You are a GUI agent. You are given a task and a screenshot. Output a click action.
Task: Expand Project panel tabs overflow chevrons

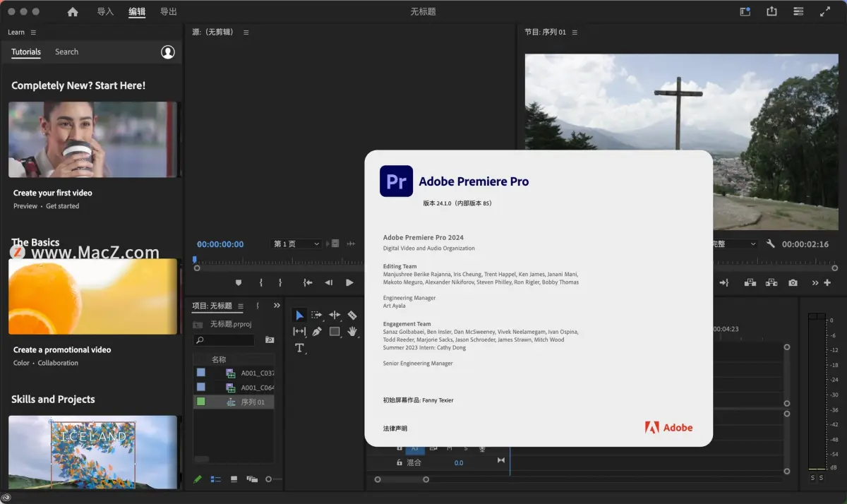[277, 306]
